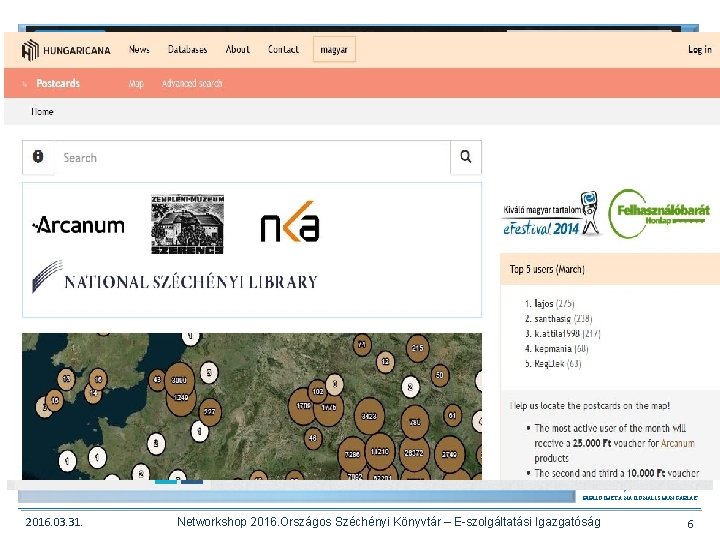Click the map cluster marker 1709
Viewport: 720px width, 540px height.
point(303,406)
